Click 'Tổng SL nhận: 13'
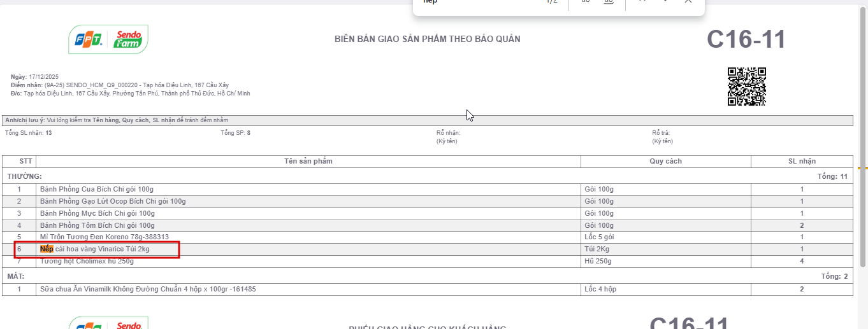Viewport: 868px width, 329px height. coord(29,133)
